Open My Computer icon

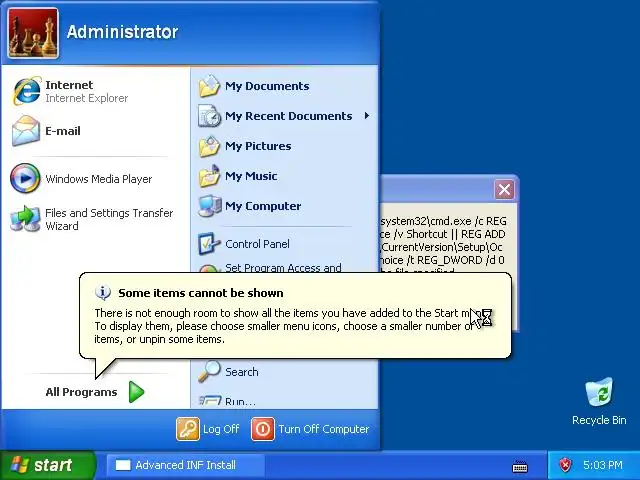coord(209,206)
